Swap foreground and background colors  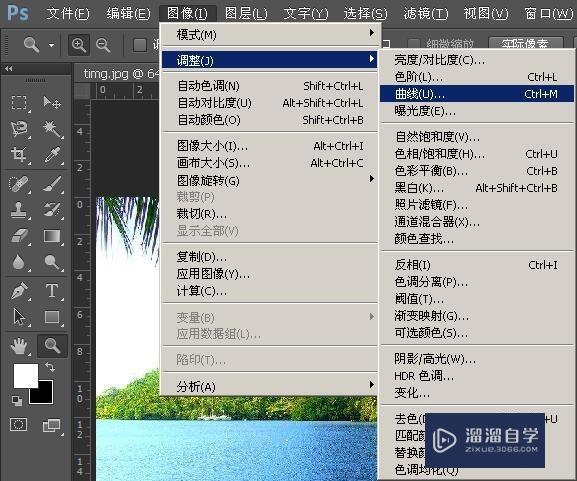(50, 367)
